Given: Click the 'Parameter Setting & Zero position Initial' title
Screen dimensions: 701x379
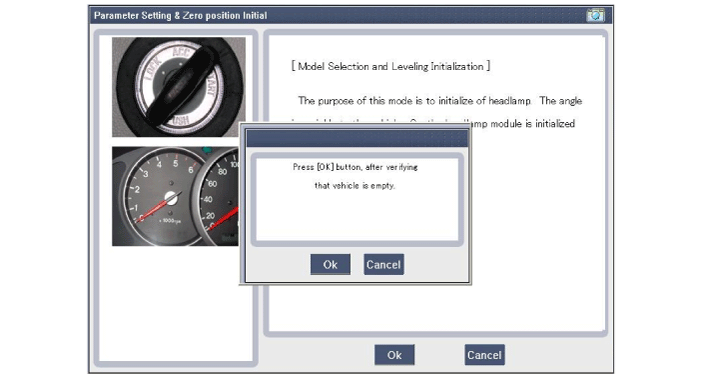Looking at the screenshot, I should coord(180,16).
